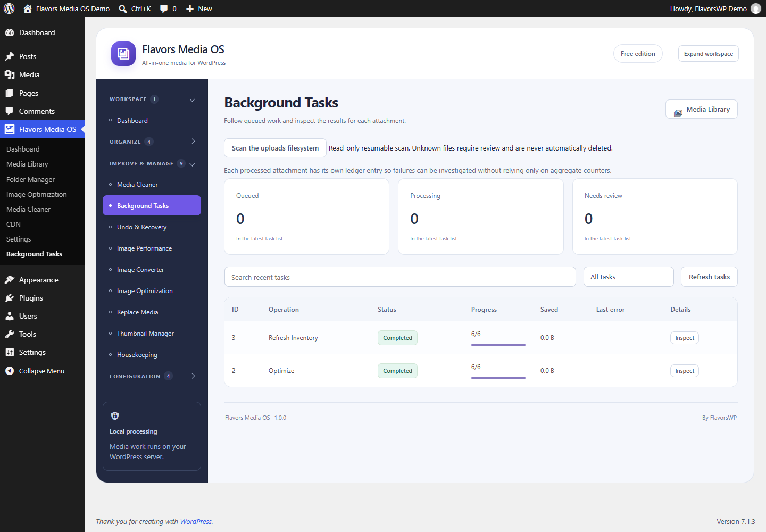Click the Comments icon in WP sidebar

(10, 111)
